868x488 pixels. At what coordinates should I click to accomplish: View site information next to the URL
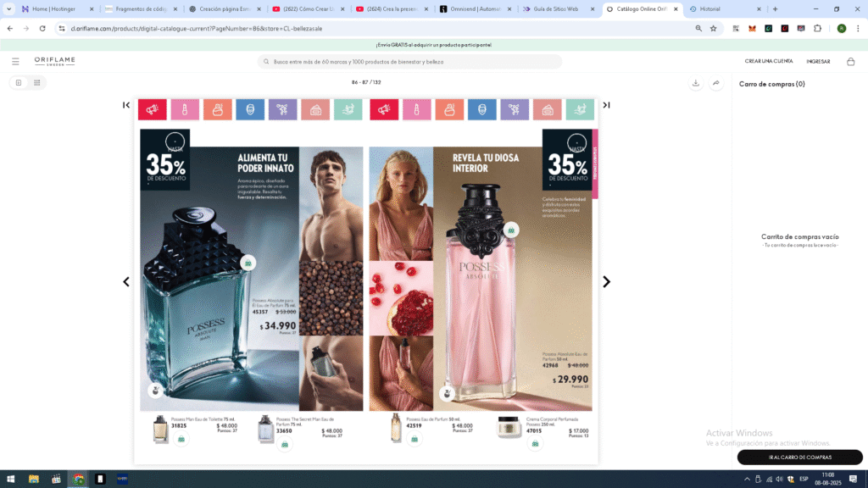click(x=62, y=28)
